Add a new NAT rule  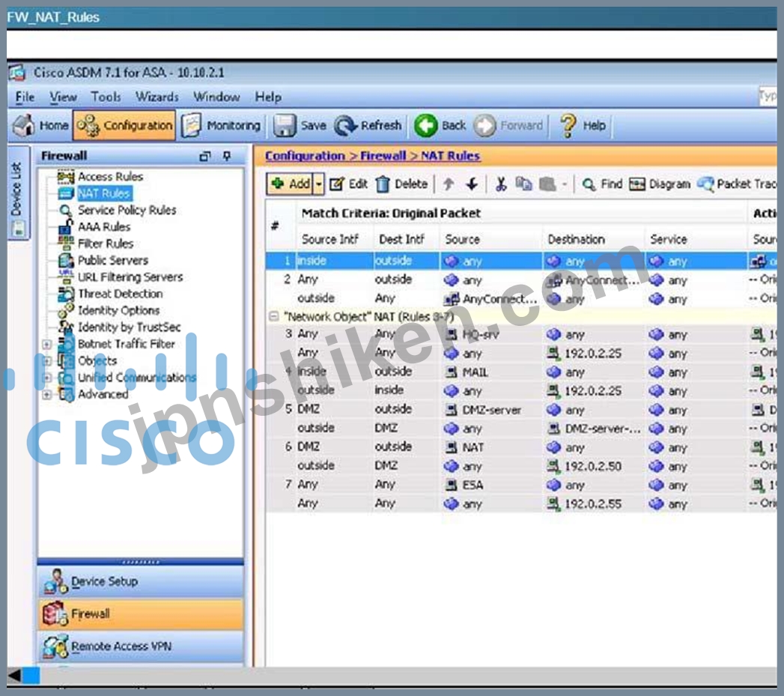tap(290, 184)
